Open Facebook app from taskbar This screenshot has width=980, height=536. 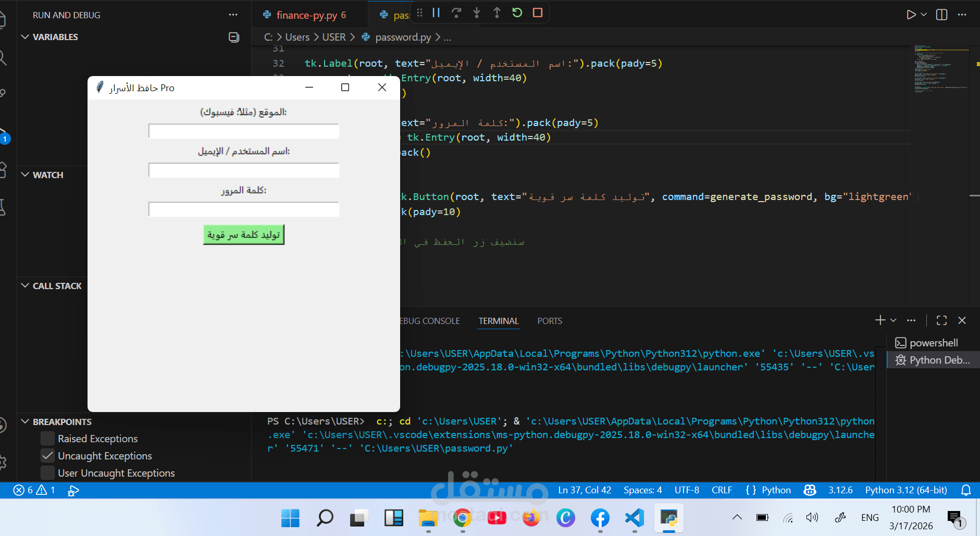coord(600,518)
